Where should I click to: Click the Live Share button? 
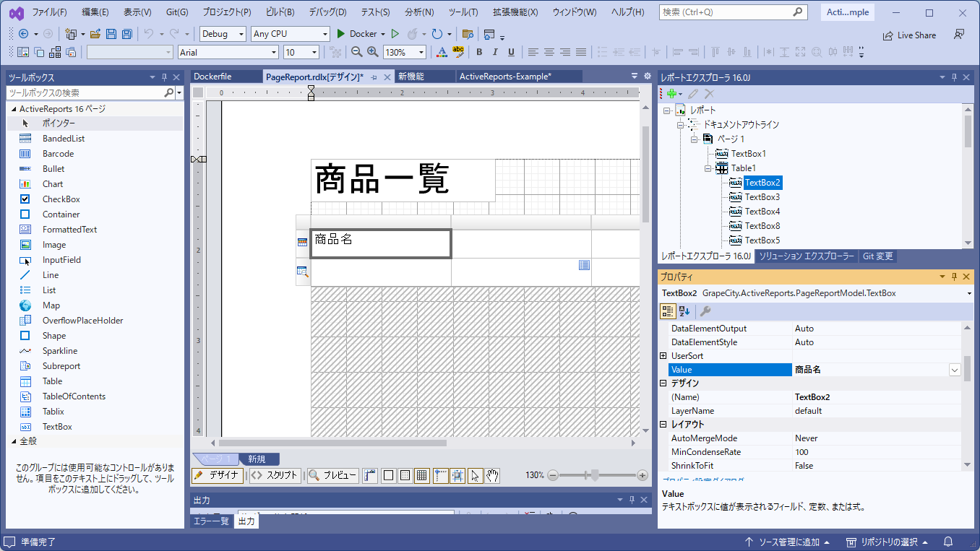[x=909, y=35]
